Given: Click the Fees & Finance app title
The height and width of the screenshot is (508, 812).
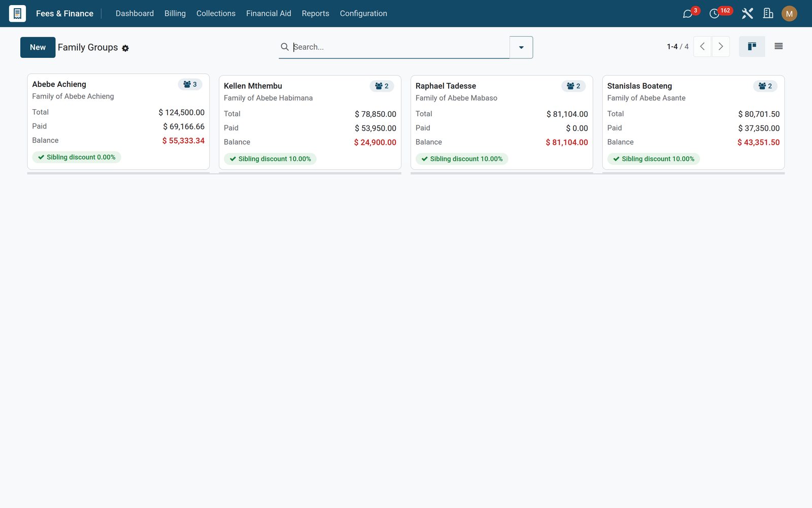Looking at the screenshot, I should click(x=64, y=14).
